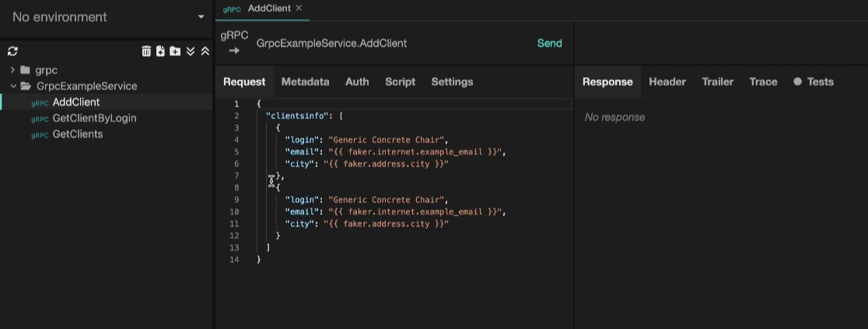
Task: Click the trash delete icon
Action: point(146,51)
